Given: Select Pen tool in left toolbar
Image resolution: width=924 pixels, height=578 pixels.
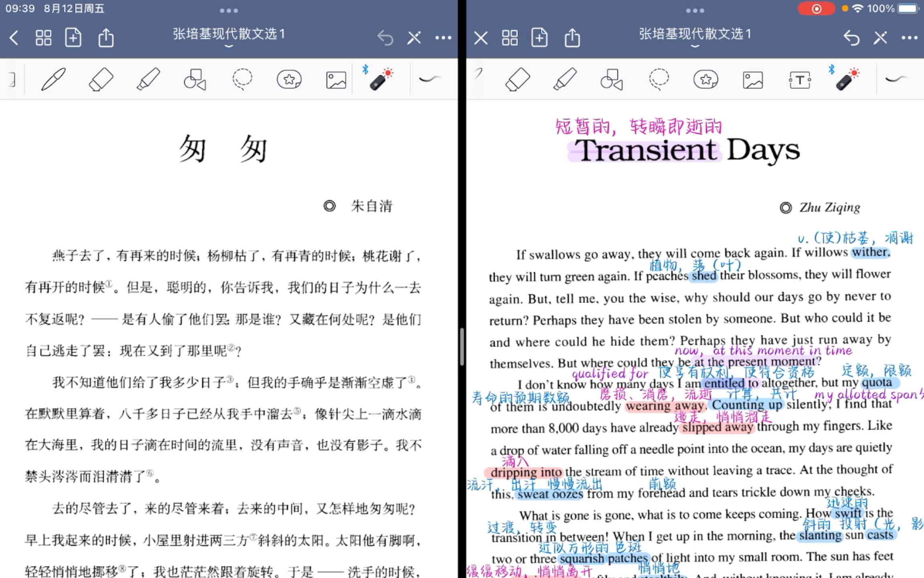Looking at the screenshot, I should (53, 79).
